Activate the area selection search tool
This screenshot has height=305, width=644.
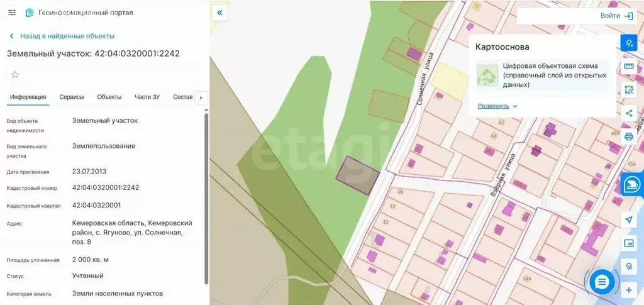coord(628,90)
